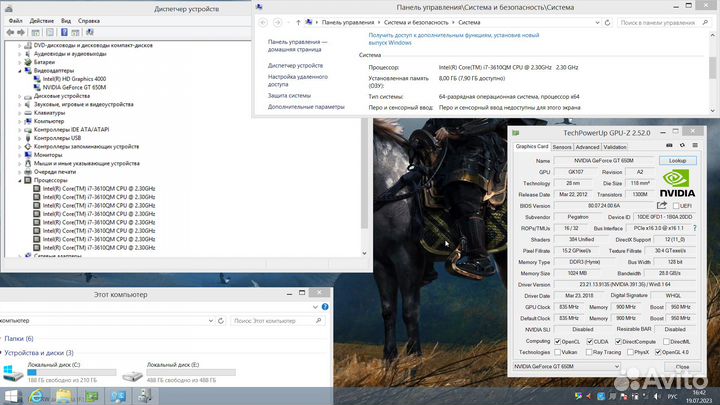Expand the Дисковые устройства node
This screenshot has width=720, height=405.
(20, 96)
